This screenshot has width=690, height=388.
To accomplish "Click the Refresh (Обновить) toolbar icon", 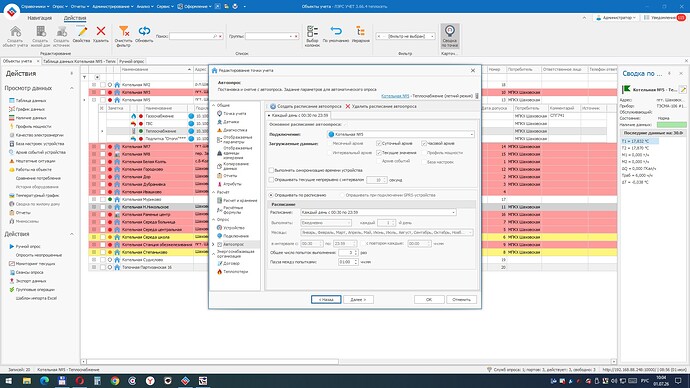I will coord(144,31).
